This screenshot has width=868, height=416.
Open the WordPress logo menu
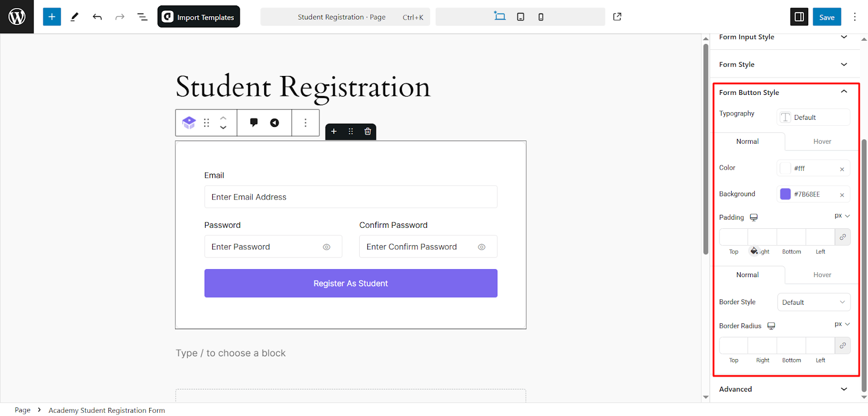tap(17, 17)
